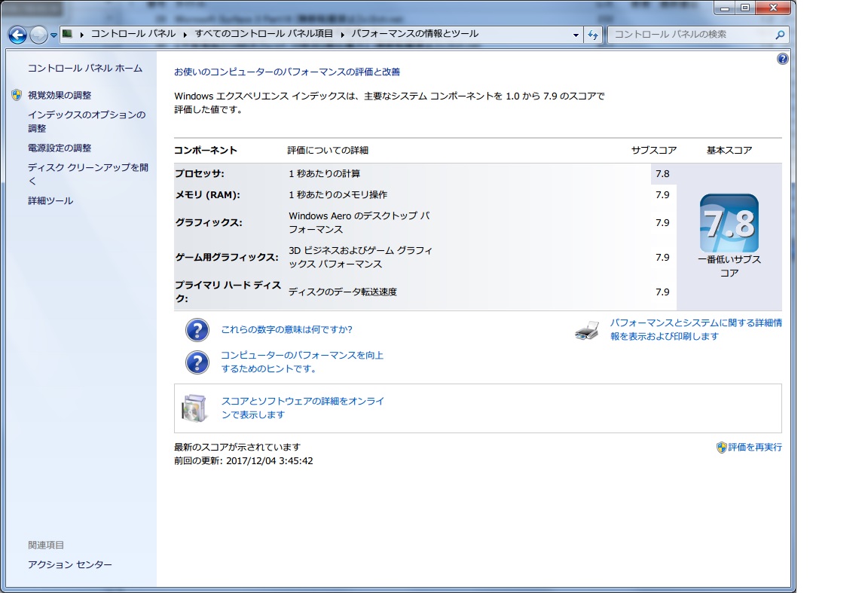This screenshot has width=868, height=593.
Task: Click the magnifier search icon
Action: click(780, 35)
